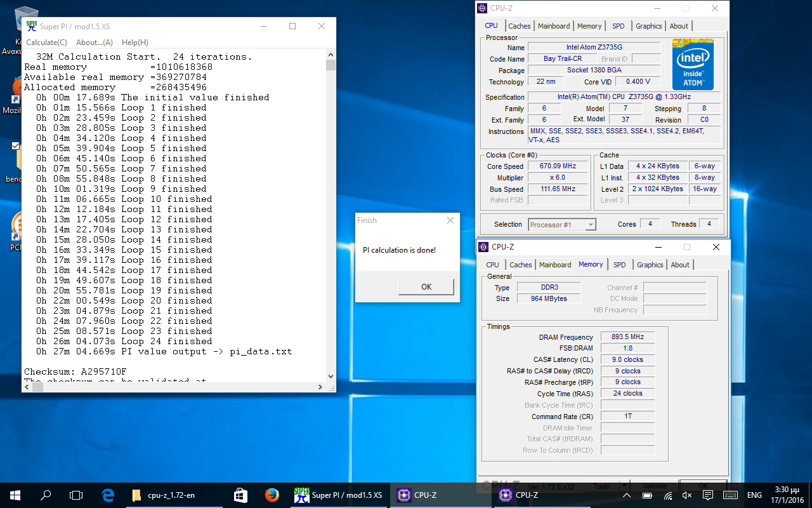Screen dimensions: 812x508
Task: Select Memory tab in lower CPU-Z
Action: point(591,264)
